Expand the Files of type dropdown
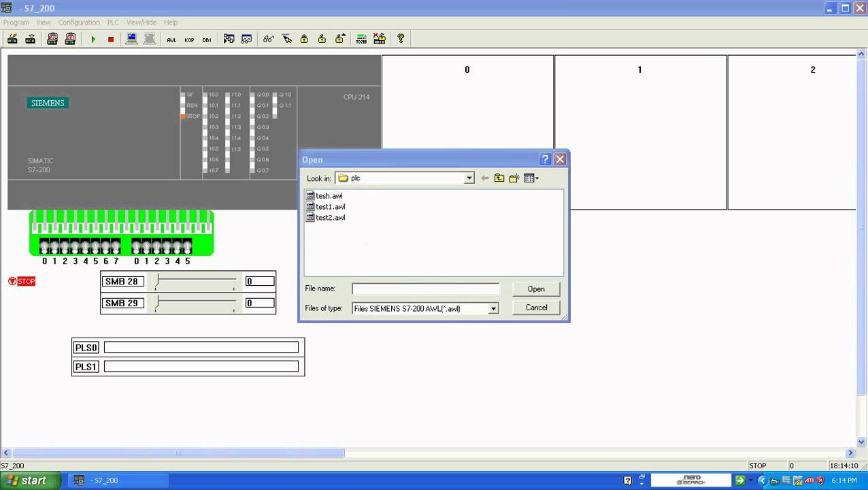 pyautogui.click(x=493, y=308)
